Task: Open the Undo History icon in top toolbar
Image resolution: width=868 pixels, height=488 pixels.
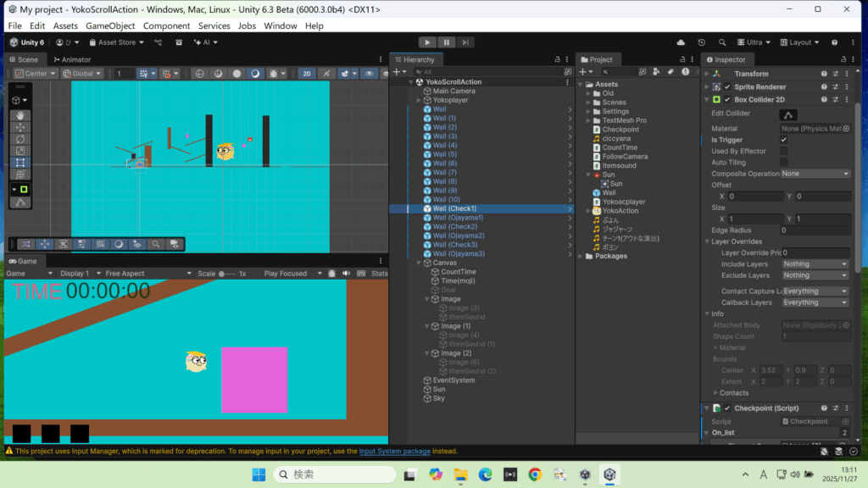Action: click(701, 42)
